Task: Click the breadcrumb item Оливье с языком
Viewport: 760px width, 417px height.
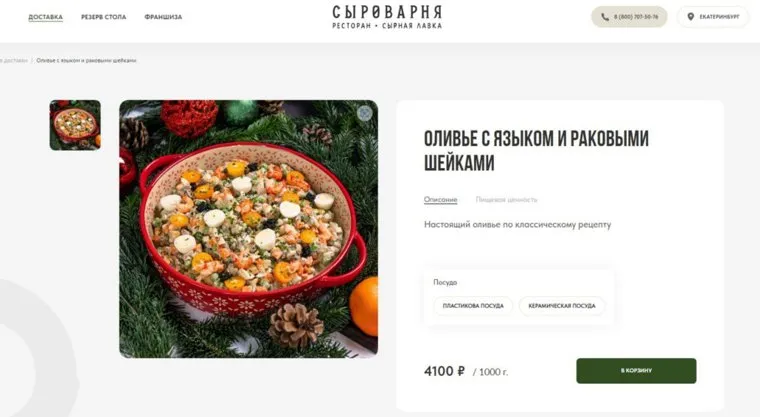Action: [x=86, y=61]
